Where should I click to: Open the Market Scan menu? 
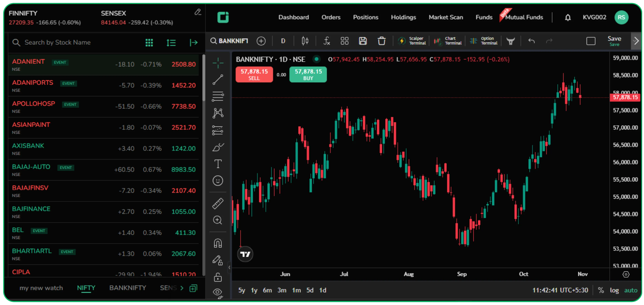pos(446,17)
